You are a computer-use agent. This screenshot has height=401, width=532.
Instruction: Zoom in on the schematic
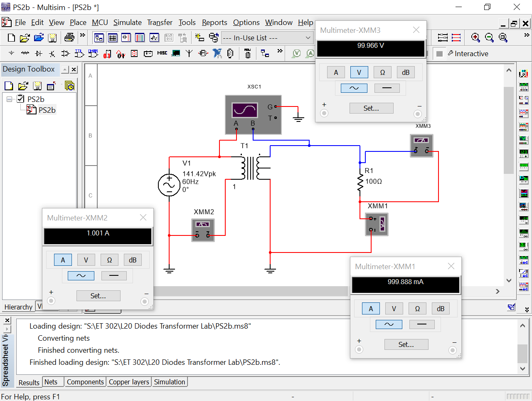tap(475, 37)
